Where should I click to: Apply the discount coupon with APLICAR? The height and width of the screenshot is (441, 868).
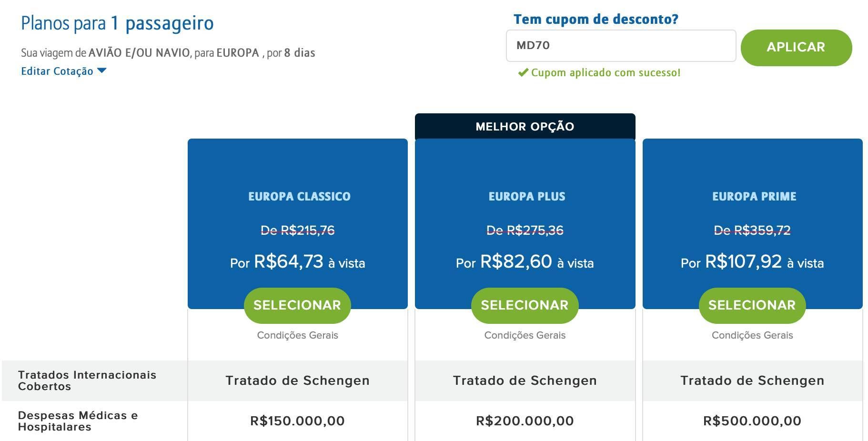pos(796,47)
